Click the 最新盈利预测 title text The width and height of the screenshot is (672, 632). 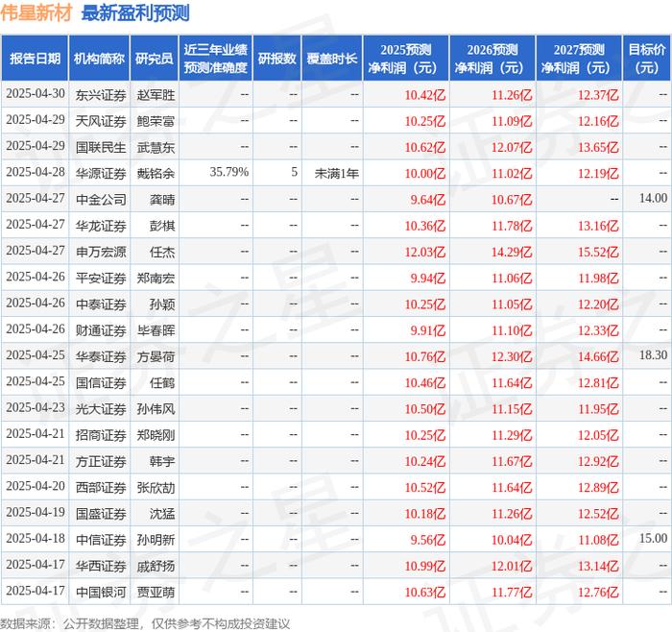(135, 12)
